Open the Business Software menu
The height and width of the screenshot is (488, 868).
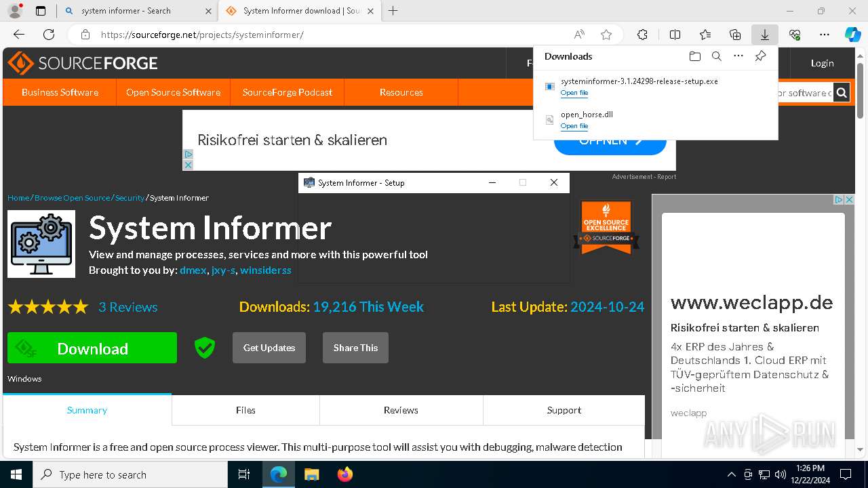coord(60,92)
